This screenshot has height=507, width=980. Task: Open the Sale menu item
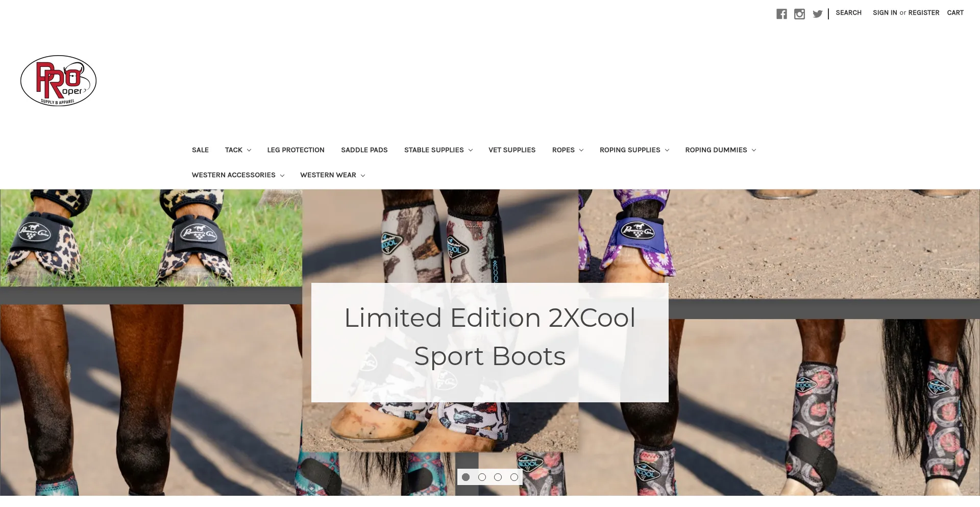[x=200, y=150]
